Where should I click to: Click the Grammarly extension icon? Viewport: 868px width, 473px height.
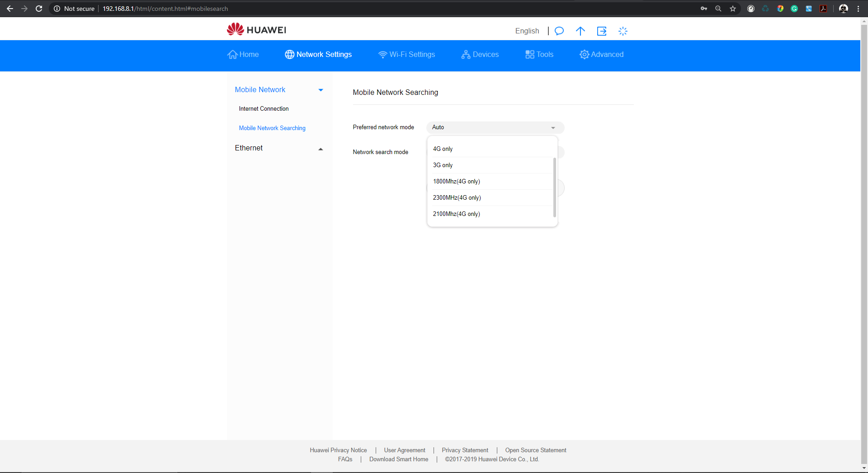coord(794,9)
